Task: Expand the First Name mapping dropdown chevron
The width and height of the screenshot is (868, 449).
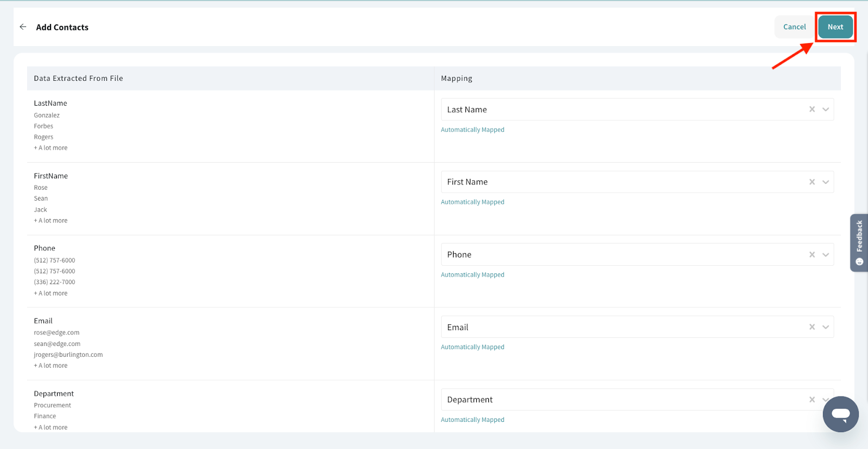Action: click(826, 182)
